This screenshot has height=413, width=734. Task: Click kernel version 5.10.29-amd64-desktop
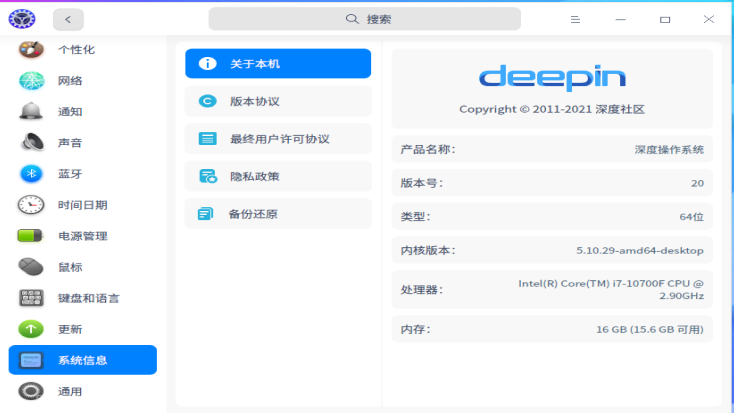pos(639,251)
